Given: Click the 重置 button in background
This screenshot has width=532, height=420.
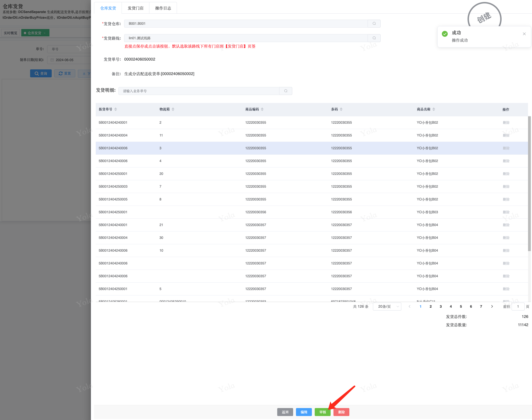Looking at the screenshot, I should pos(65,73).
